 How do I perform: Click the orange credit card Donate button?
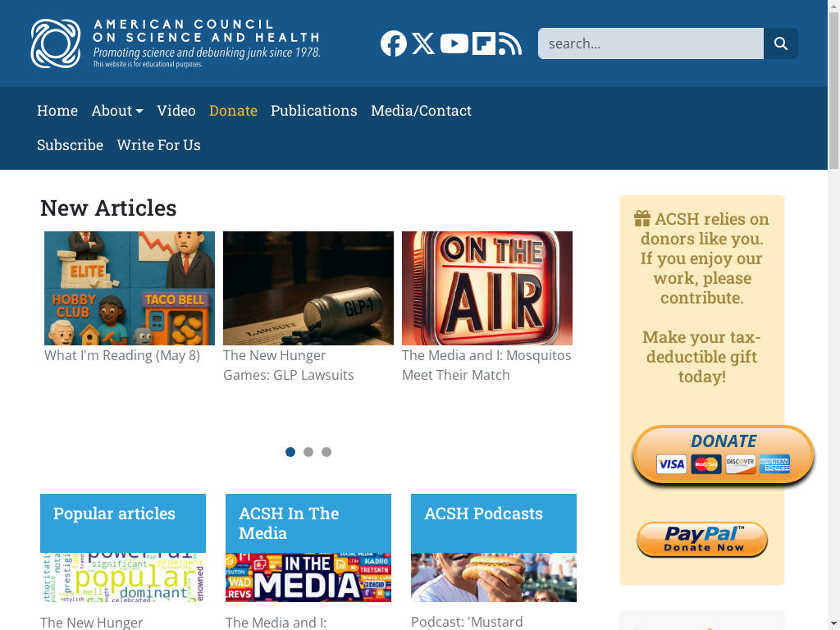click(x=724, y=455)
